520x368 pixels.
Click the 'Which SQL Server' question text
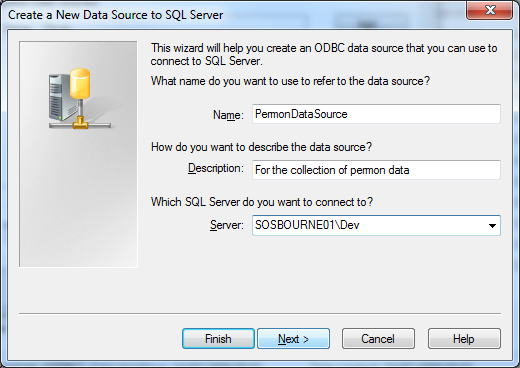pos(262,202)
